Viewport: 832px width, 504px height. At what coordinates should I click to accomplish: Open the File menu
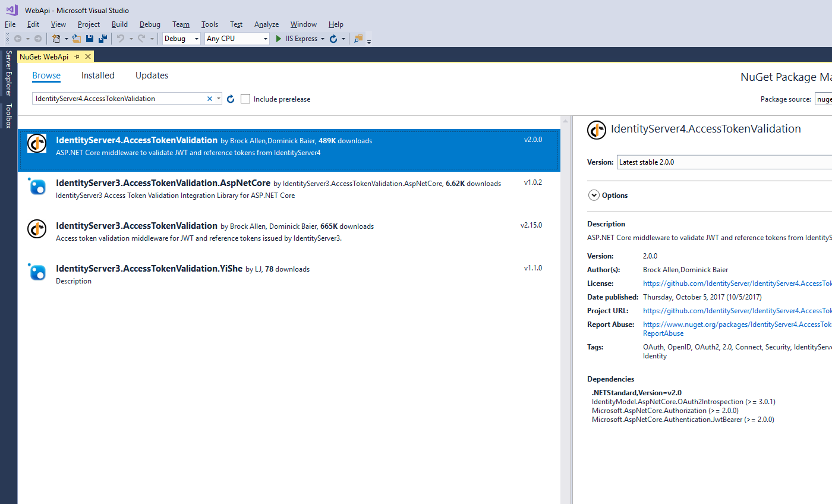pyautogui.click(x=10, y=24)
